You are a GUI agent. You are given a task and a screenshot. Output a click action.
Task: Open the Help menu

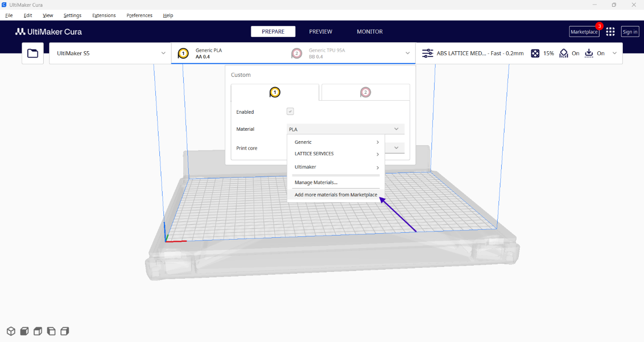(168, 15)
